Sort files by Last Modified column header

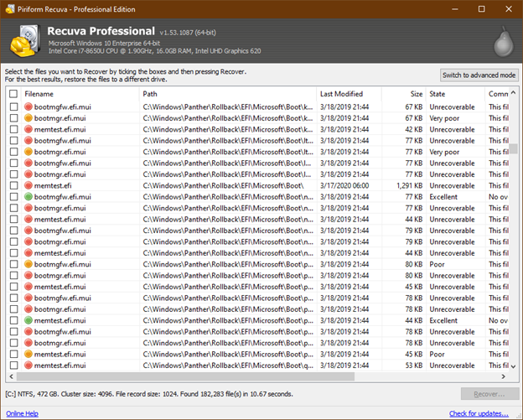(352, 94)
